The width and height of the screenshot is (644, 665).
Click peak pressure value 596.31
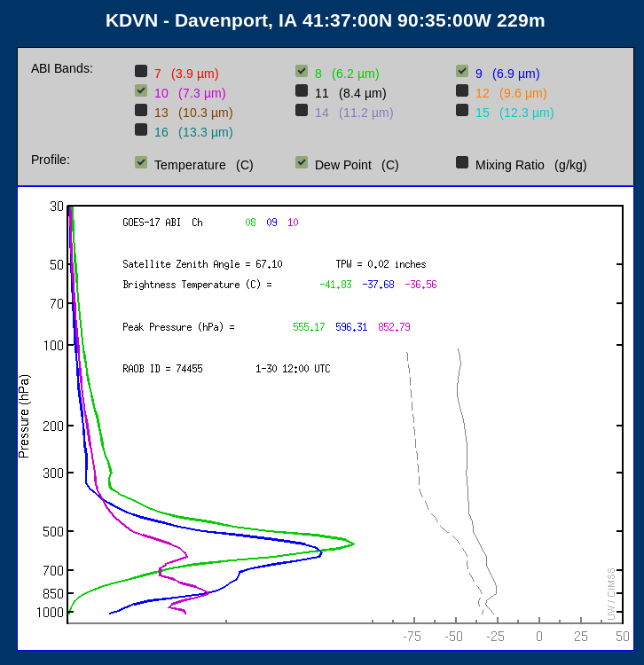pos(351,327)
